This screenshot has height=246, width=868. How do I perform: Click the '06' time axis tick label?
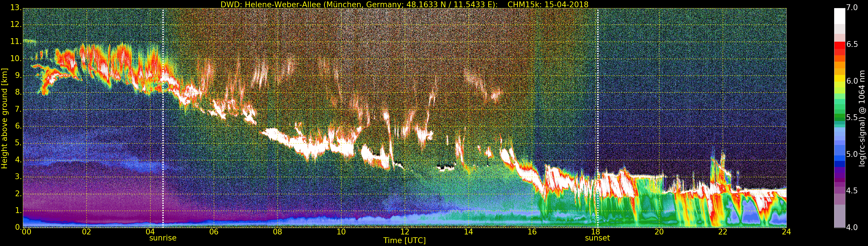(x=214, y=232)
